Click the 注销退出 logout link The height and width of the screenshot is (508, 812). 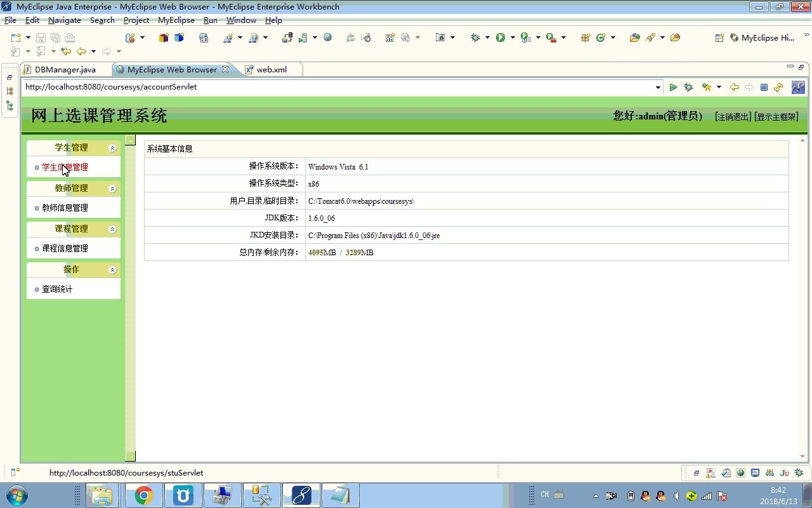(x=733, y=117)
